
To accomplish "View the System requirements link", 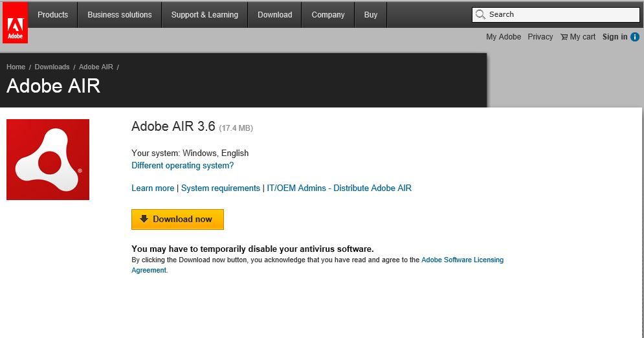I will pyautogui.click(x=221, y=188).
